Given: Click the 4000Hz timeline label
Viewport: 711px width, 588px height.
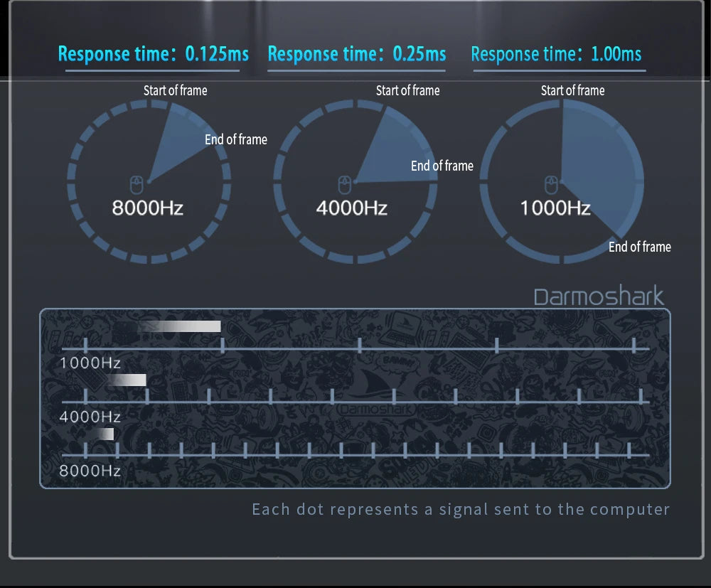Looking at the screenshot, I should point(90,417).
